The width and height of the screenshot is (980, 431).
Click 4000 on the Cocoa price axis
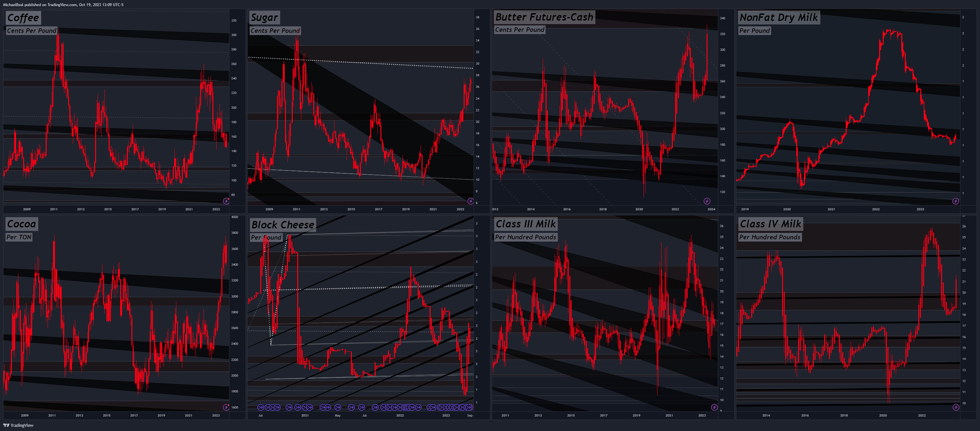coord(235,217)
